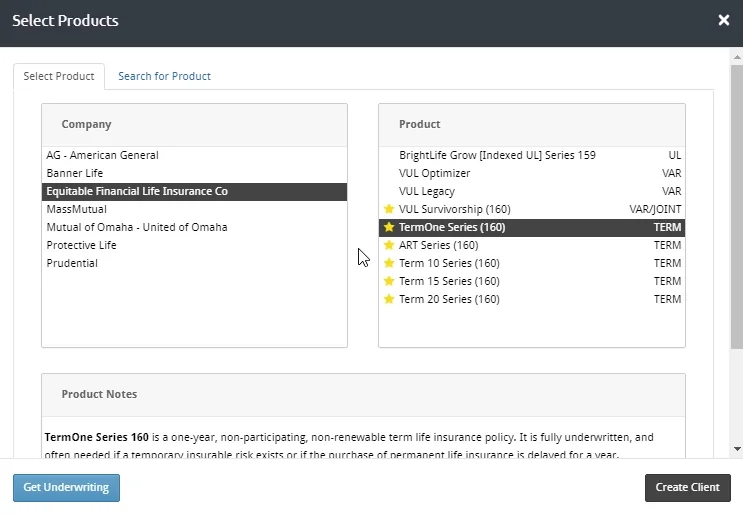Click UL type label for BrightLife Grow
The width and height of the screenshot is (743, 514).
675,155
